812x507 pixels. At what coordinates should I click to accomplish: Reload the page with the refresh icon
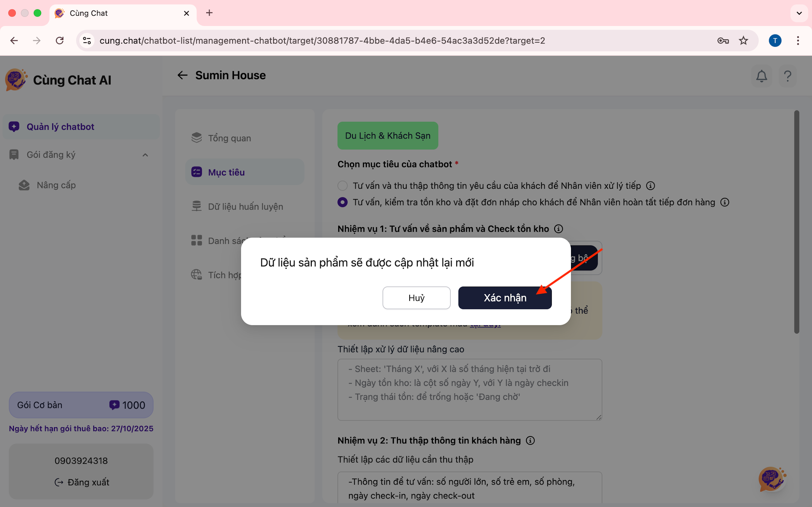click(x=60, y=41)
